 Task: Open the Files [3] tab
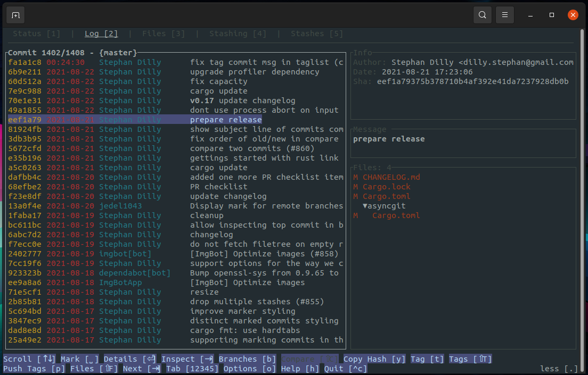click(164, 34)
